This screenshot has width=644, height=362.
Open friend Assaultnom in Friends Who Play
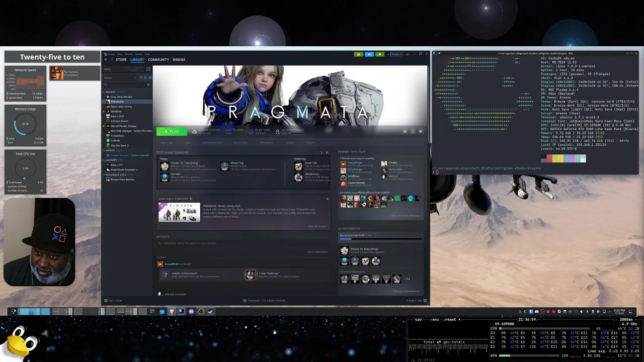355,162
